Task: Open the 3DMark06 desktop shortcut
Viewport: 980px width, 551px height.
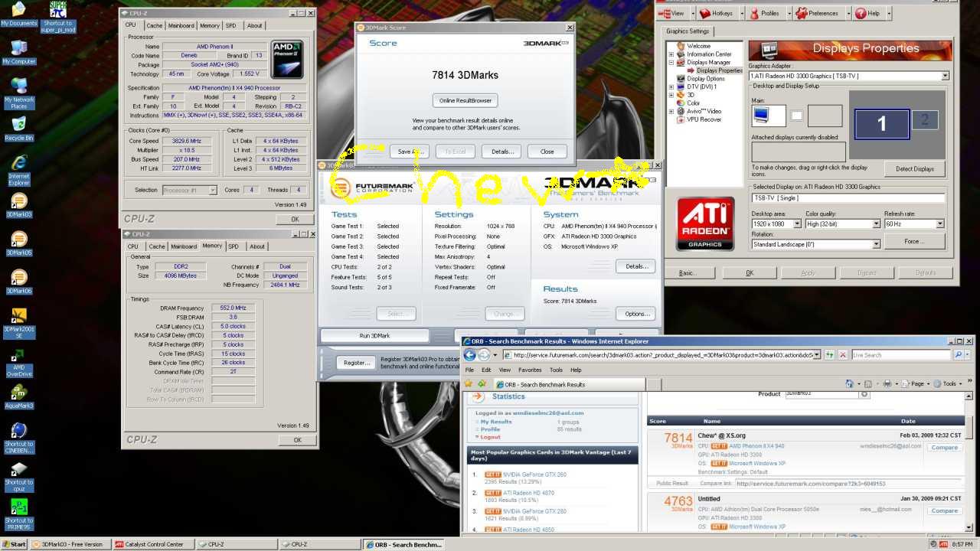Action: tap(19, 281)
